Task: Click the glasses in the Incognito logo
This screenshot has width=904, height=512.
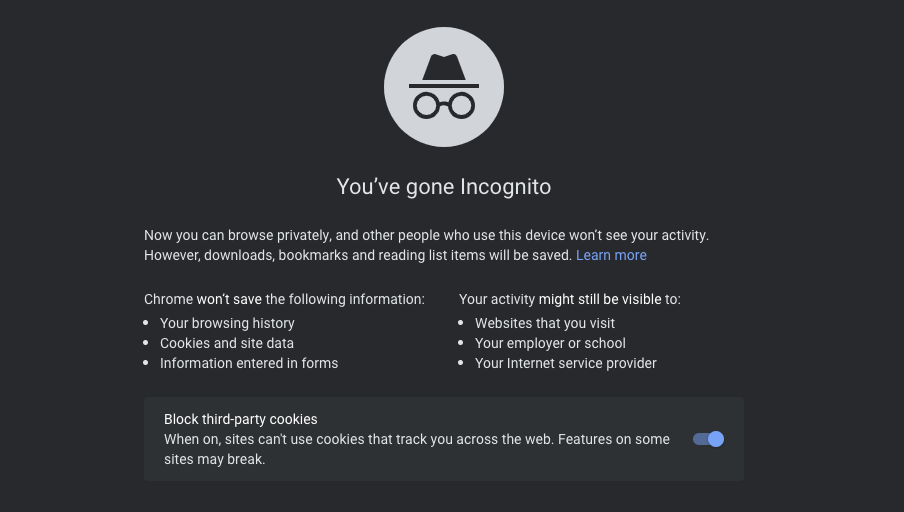Action: tap(444, 106)
